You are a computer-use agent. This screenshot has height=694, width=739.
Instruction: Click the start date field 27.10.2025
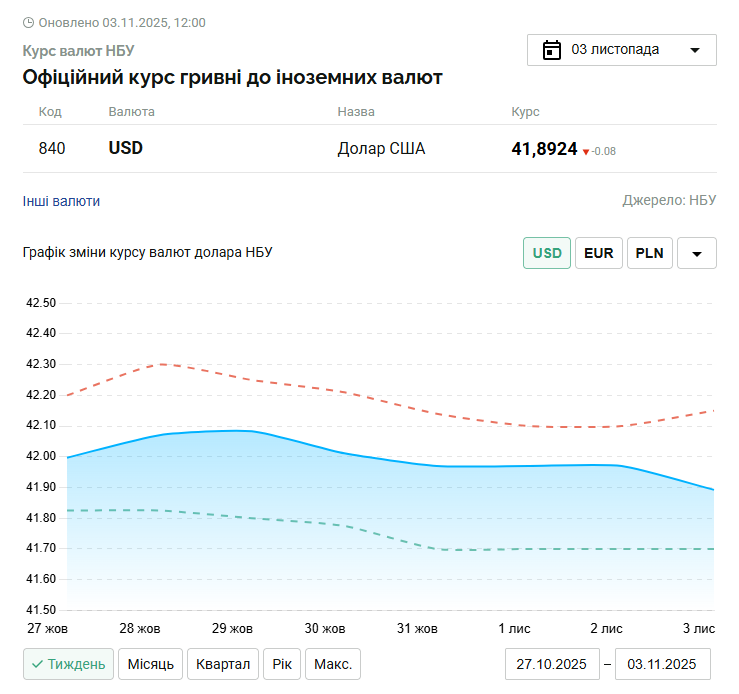point(551,664)
